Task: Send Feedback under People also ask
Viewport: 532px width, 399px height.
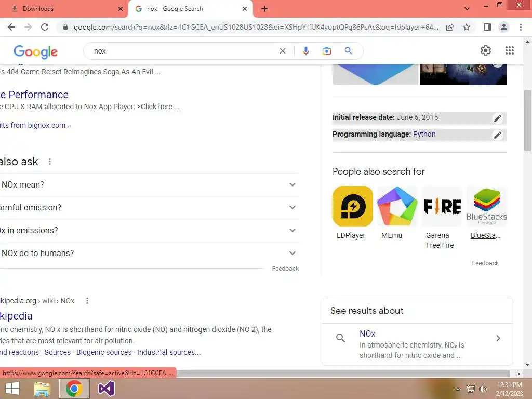Action: coord(285,269)
